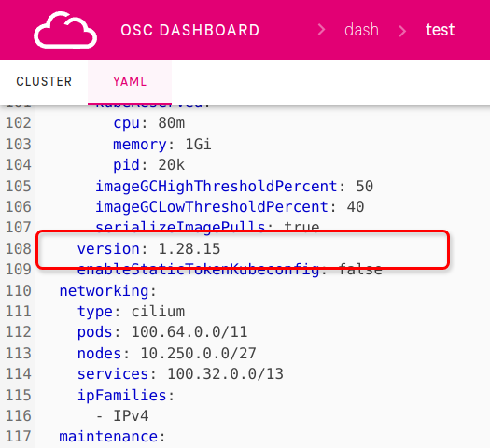The width and height of the screenshot is (490, 448).
Task: Click the services CIDR 100.32.0.0/13
Action: [225, 374]
